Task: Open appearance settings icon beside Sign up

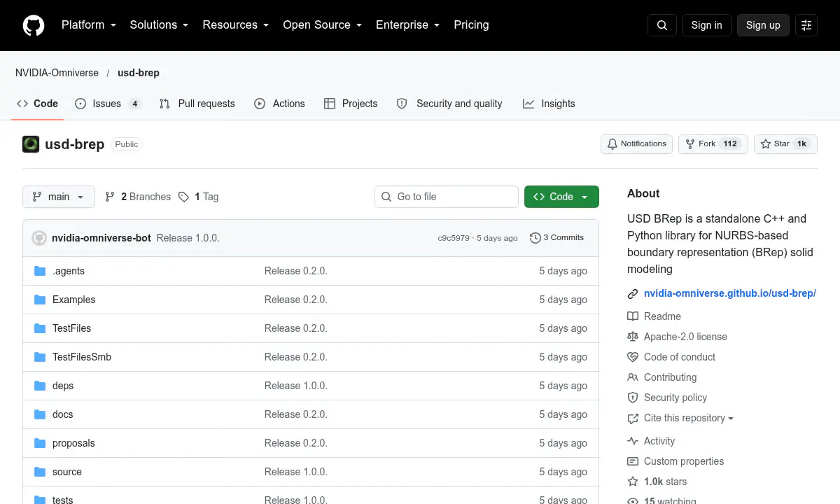Action: click(x=806, y=25)
